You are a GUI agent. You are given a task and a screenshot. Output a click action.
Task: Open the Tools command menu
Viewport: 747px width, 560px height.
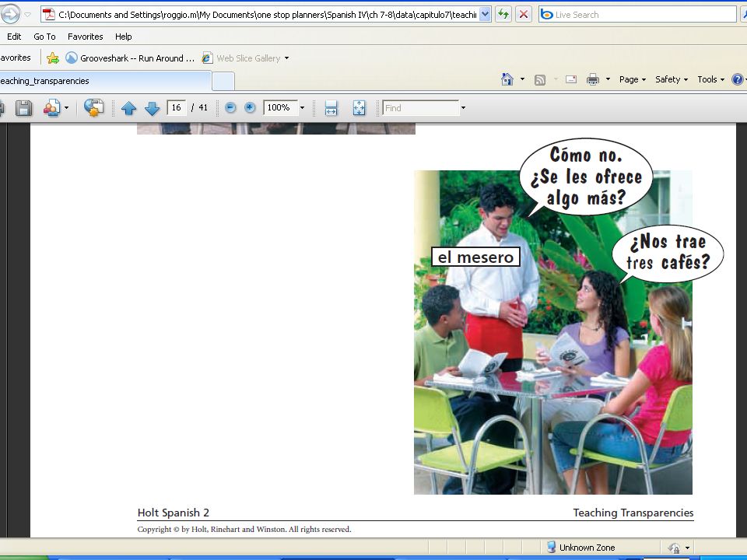(x=710, y=79)
